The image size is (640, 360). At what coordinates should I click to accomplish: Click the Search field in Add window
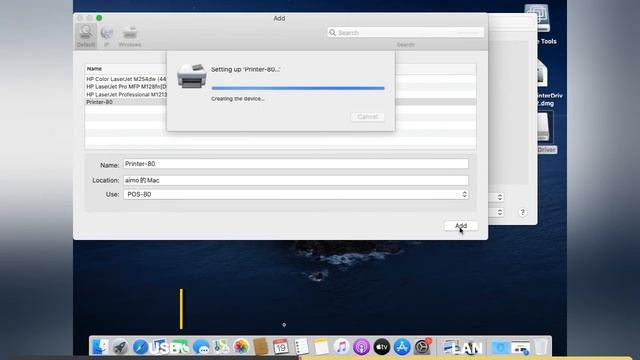tap(405, 32)
